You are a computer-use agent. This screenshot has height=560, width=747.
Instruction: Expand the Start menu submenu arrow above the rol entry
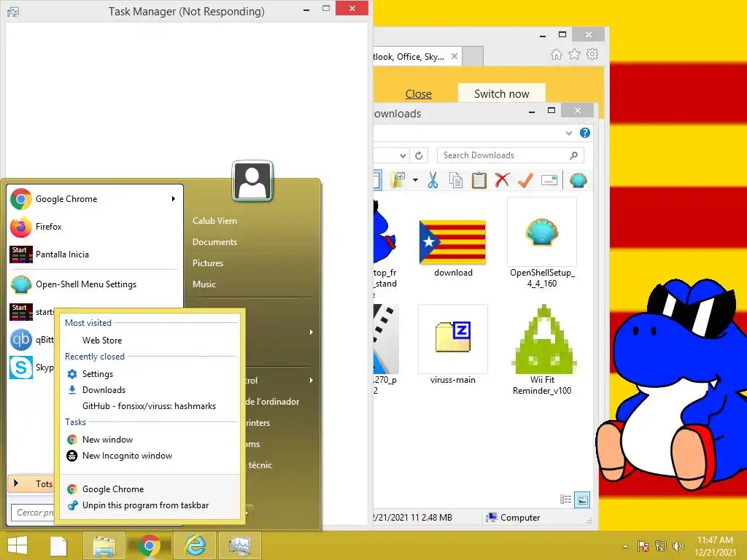coord(311,332)
